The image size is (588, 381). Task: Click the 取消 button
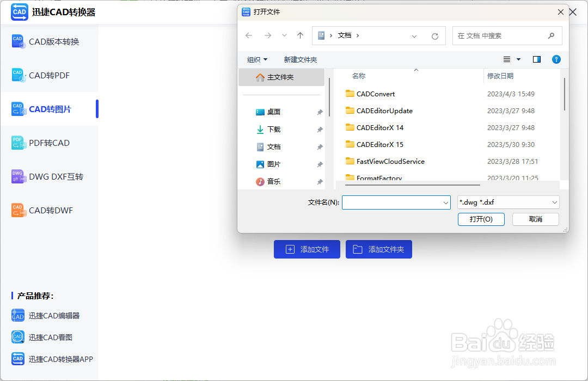click(536, 219)
